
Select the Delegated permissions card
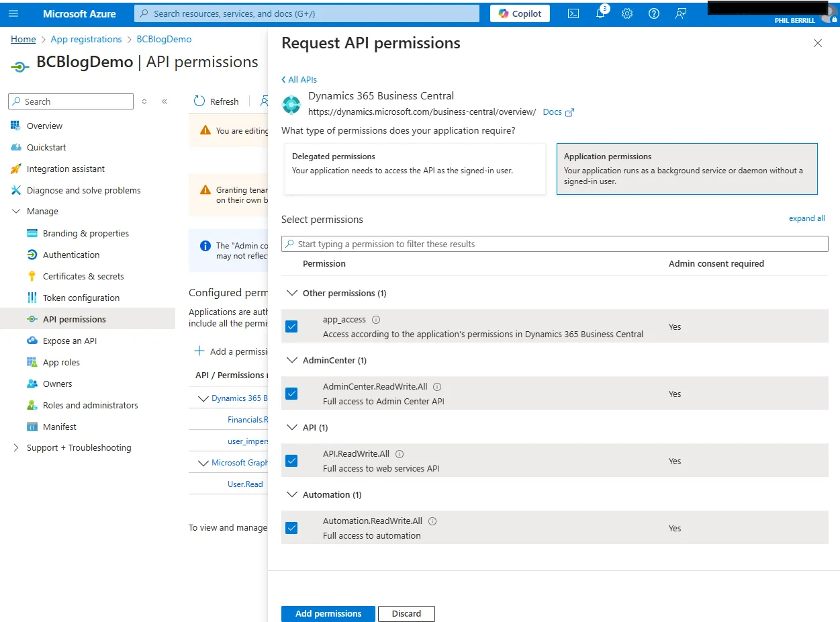pyautogui.click(x=415, y=169)
